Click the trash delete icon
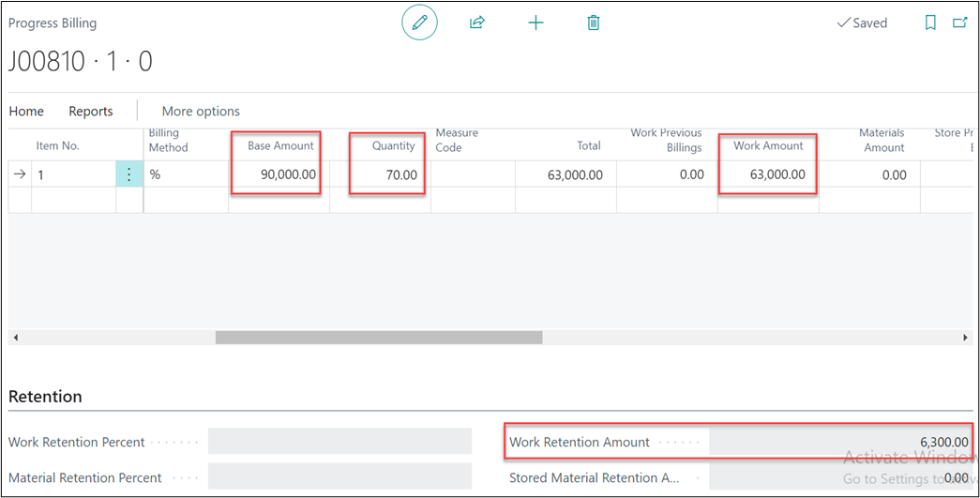Screen dimensions: 980x498 point(594,23)
